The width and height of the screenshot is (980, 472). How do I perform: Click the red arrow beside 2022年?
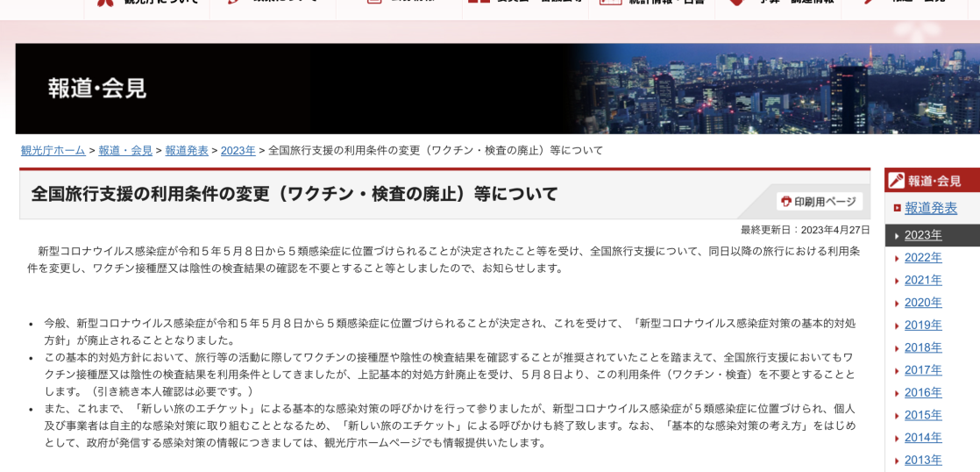(x=896, y=259)
